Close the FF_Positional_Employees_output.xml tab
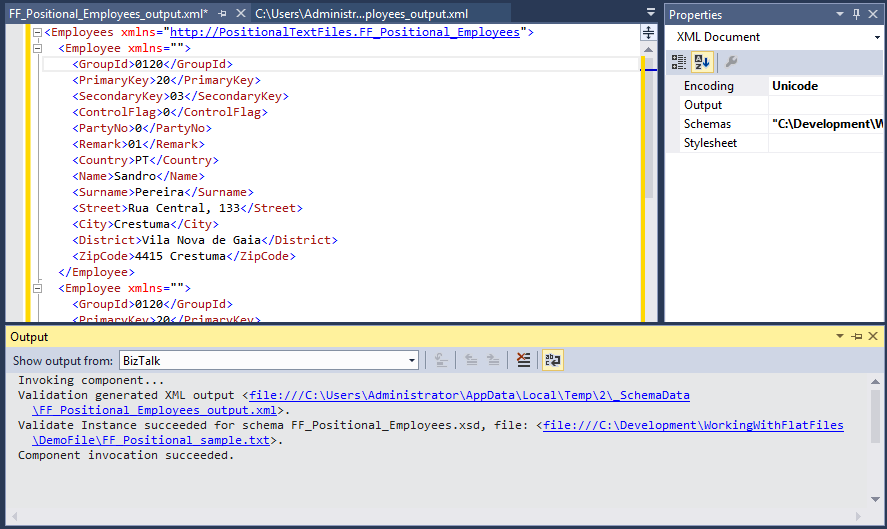Screen dimensions: 887x529 (241, 13)
